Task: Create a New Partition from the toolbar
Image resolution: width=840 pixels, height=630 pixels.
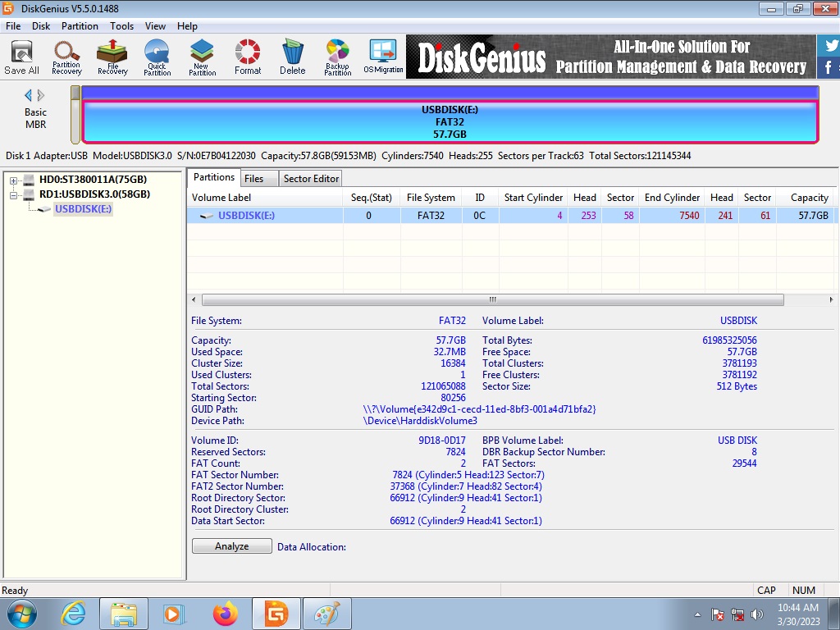Action: 202,57
